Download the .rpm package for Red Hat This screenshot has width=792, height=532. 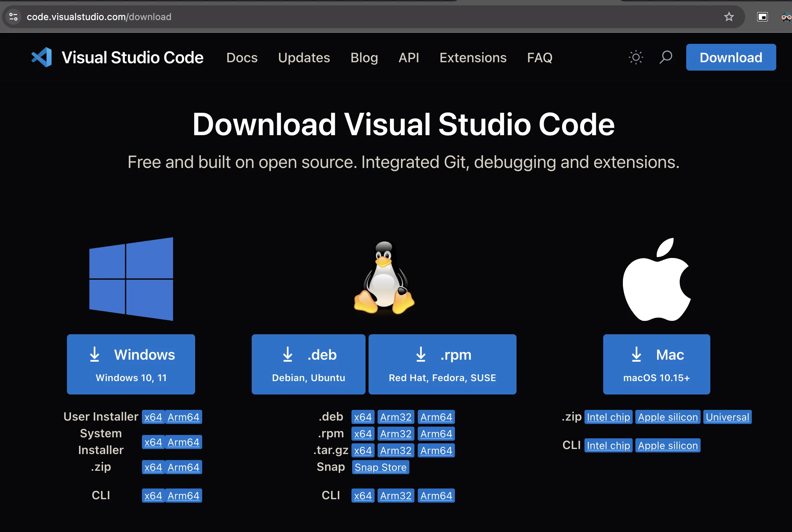tap(443, 364)
